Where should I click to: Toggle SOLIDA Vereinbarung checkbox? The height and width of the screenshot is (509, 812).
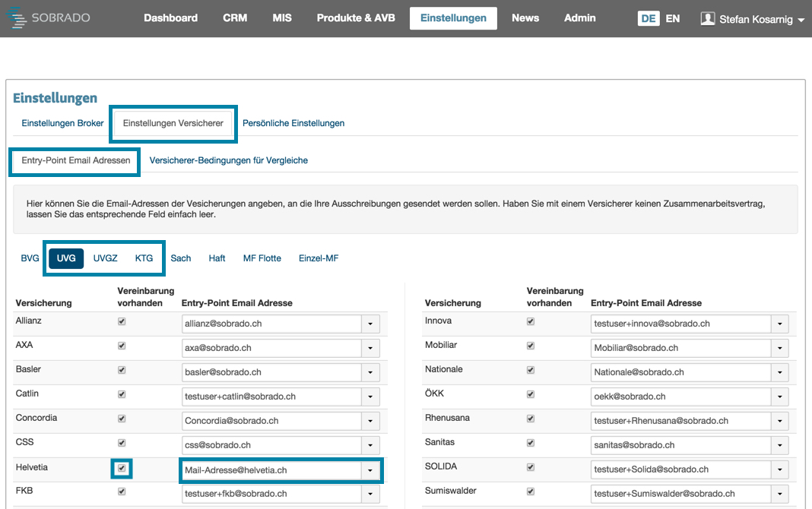click(x=531, y=467)
